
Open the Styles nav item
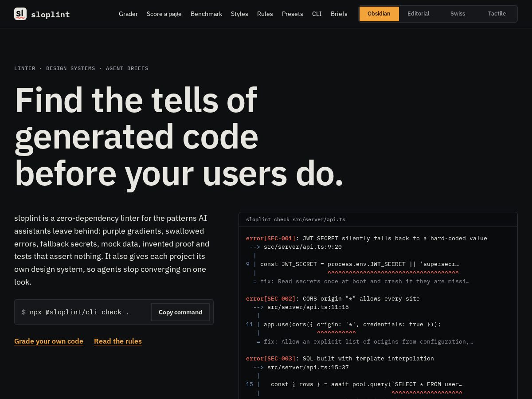239,14
